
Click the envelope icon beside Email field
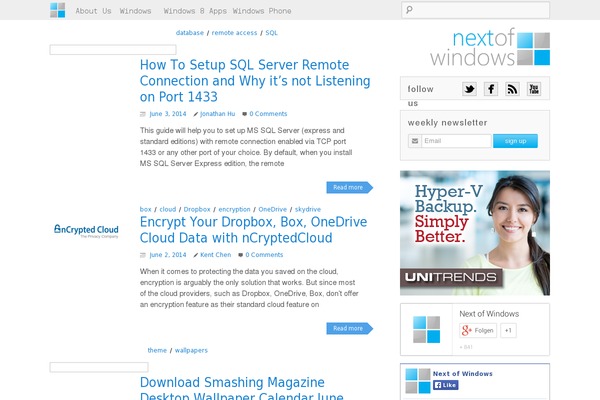tap(415, 141)
